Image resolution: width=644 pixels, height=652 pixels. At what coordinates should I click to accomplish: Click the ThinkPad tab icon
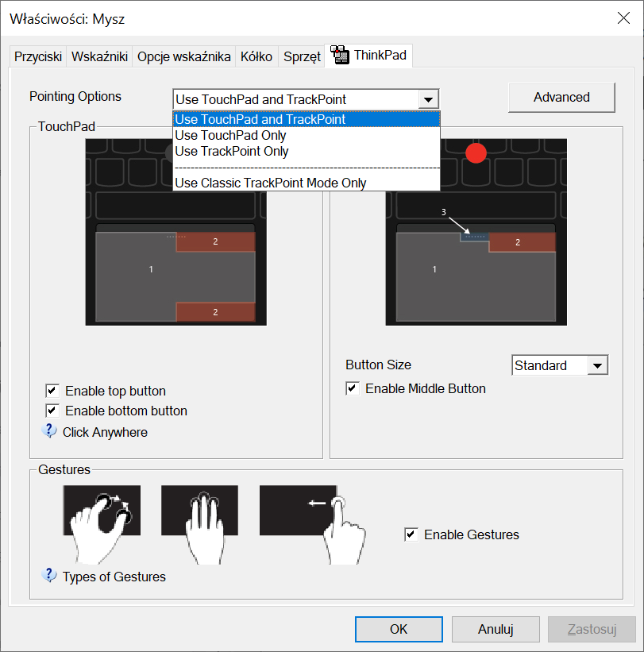coord(340,55)
